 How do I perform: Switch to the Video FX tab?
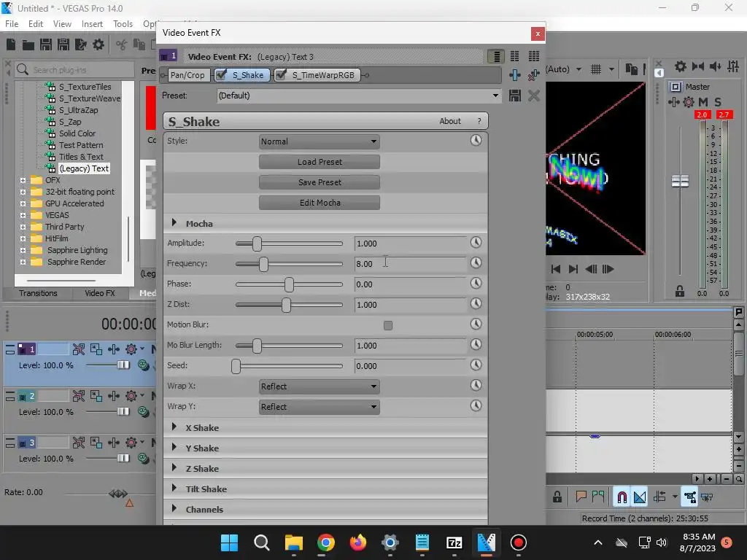click(100, 293)
